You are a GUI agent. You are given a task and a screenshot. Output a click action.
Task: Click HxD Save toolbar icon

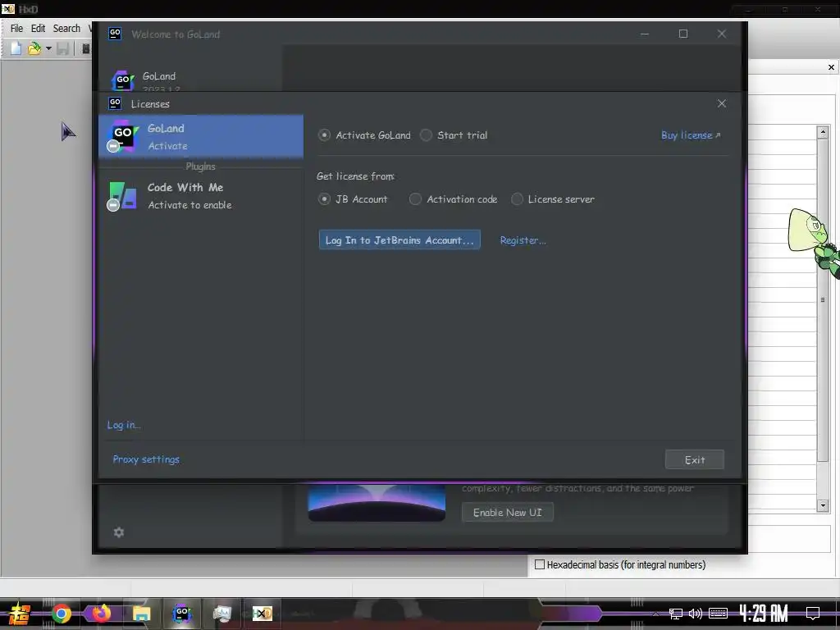[x=62, y=48]
